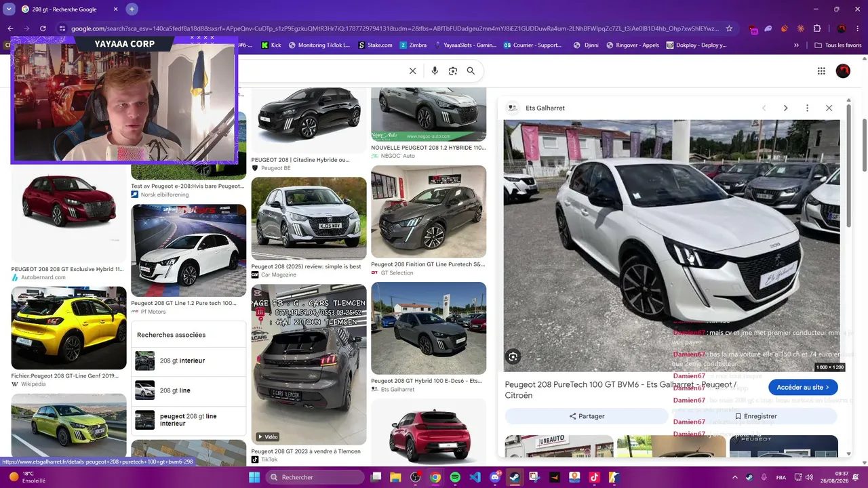The height and width of the screenshot is (488, 868).
Task: Click the Partager button
Action: [587, 416]
